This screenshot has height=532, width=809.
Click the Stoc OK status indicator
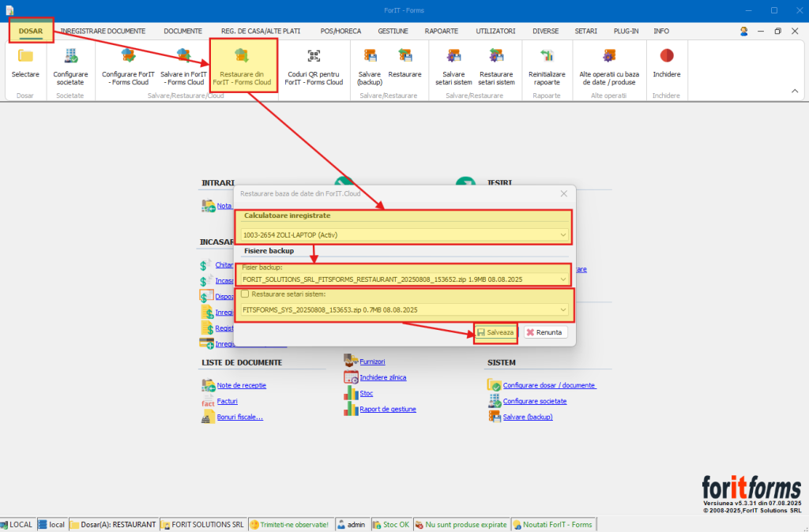point(391,525)
